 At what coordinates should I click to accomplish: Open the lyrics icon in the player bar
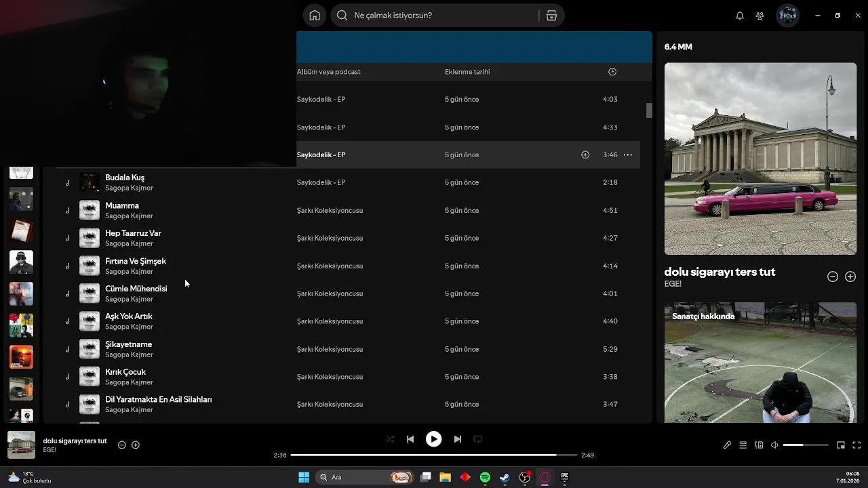coord(727,445)
